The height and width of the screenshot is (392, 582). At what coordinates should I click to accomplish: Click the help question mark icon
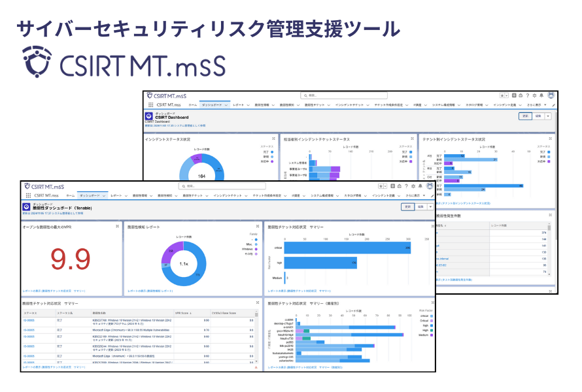point(406,186)
